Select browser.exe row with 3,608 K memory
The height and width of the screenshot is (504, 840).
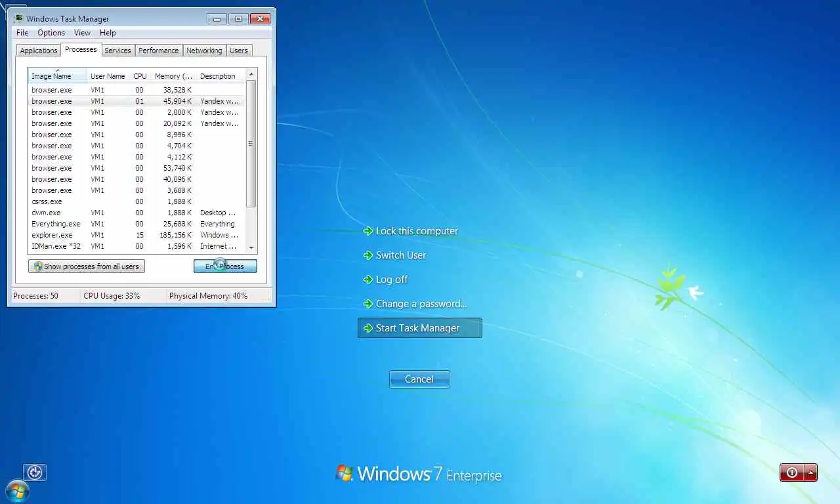click(x=136, y=190)
